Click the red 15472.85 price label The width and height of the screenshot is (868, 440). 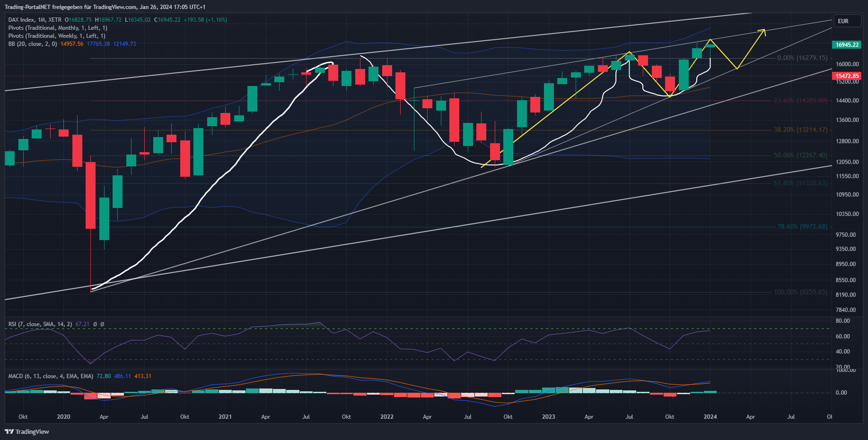847,76
